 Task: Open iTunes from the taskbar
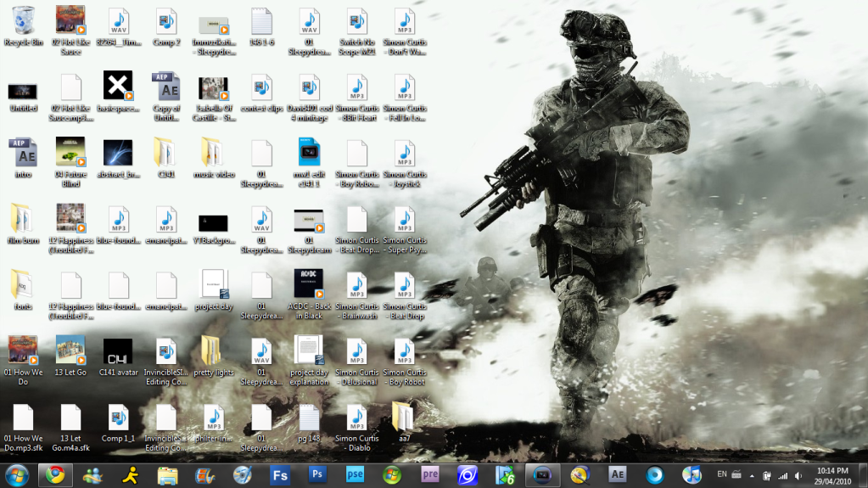pyautogui.click(x=692, y=474)
